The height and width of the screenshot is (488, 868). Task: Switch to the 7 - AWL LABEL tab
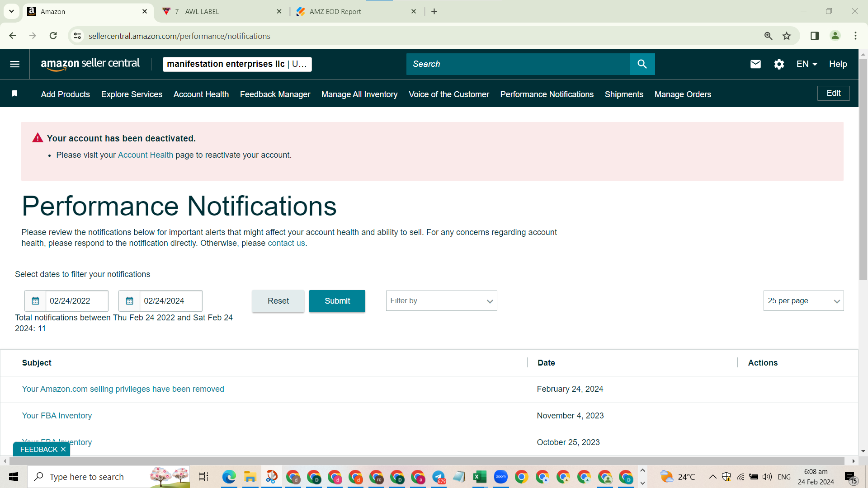(x=222, y=11)
